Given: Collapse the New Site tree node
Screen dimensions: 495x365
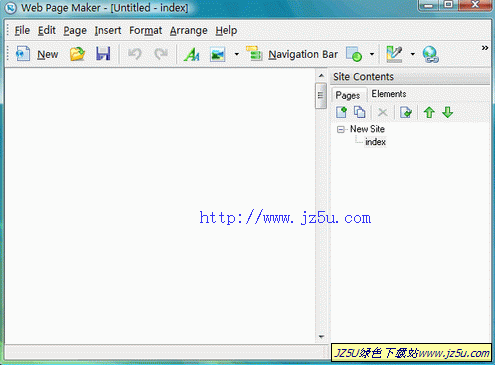Looking at the screenshot, I should point(341,129).
